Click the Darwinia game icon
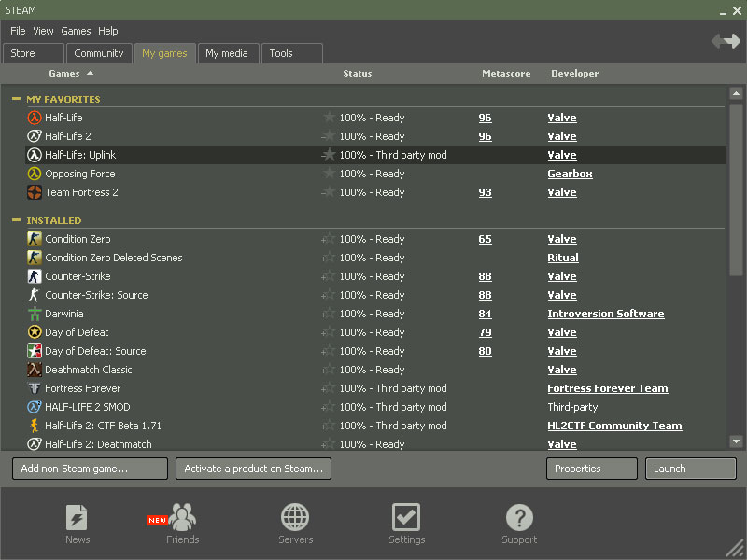 (x=35, y=314)
